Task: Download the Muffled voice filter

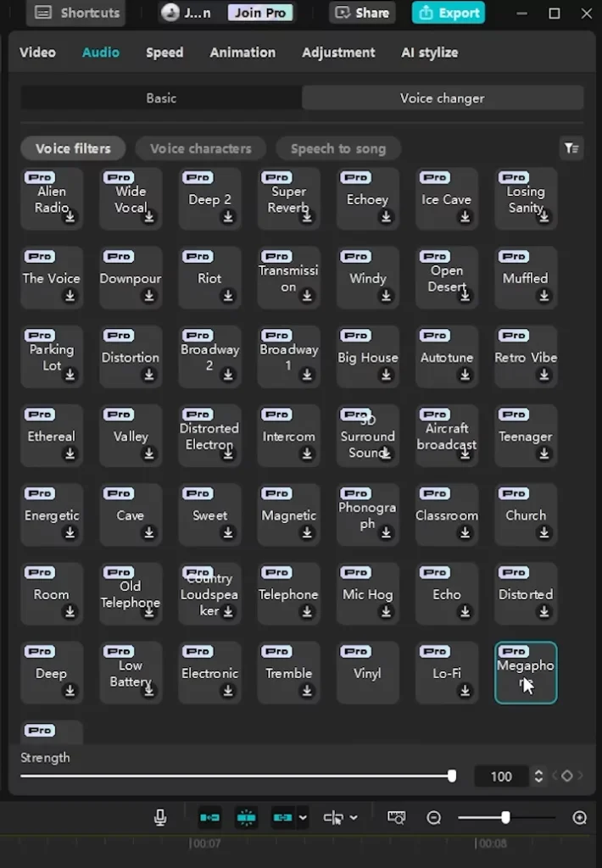Action: click(544, 296)
